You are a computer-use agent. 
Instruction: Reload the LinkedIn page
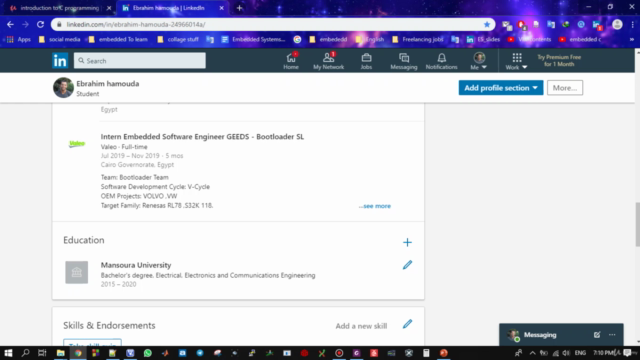tap(40, 24)
